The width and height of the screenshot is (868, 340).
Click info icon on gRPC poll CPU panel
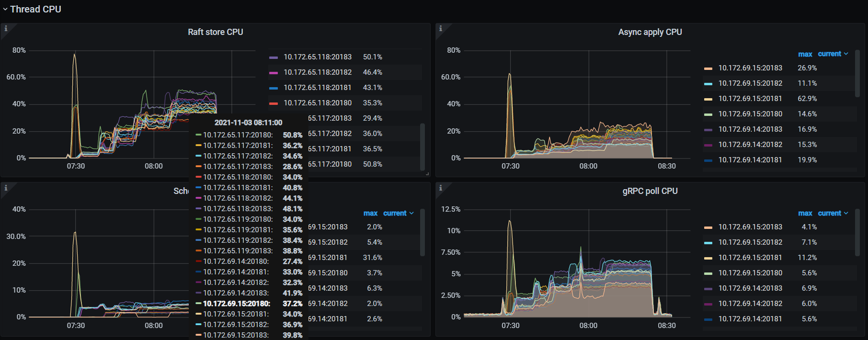[441, 188]
